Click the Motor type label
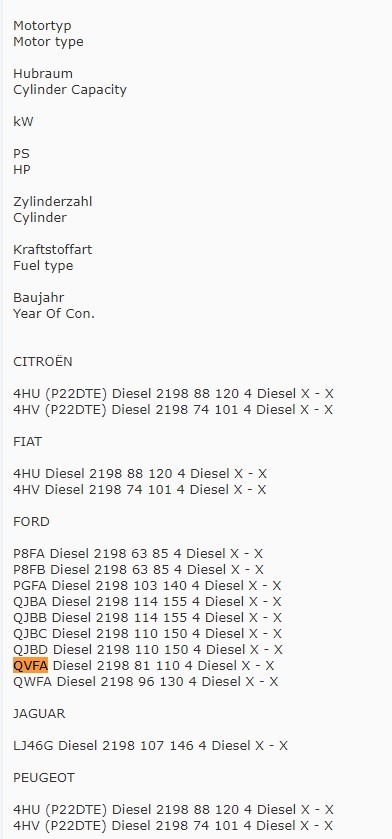392x839 pixels. (48, 42)
